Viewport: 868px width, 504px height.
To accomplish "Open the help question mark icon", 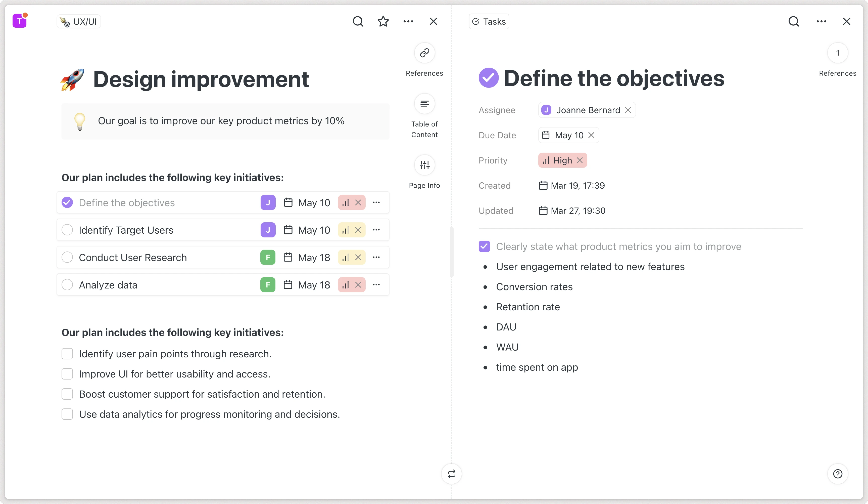I will pos(837,474).
